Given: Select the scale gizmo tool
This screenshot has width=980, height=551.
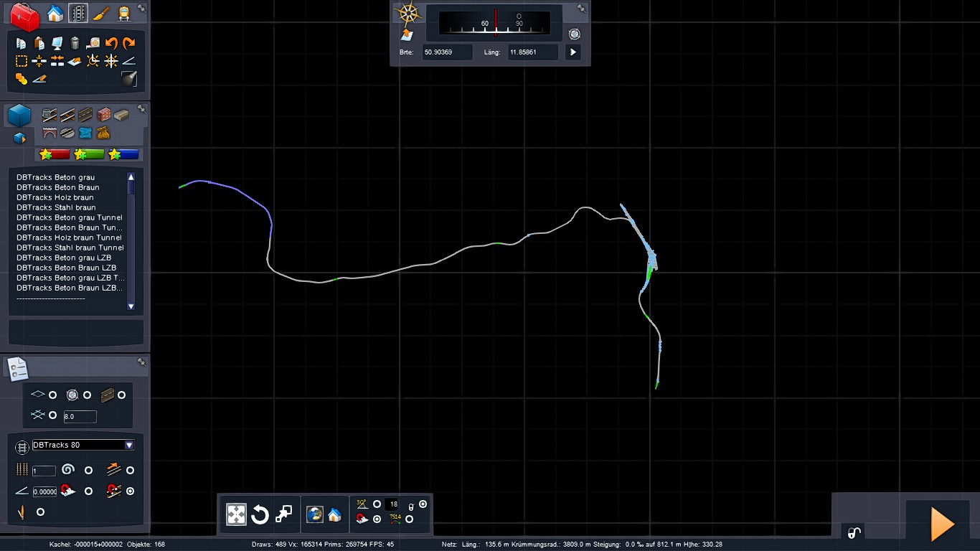Looking at the screenshot, I should (284, 514).
